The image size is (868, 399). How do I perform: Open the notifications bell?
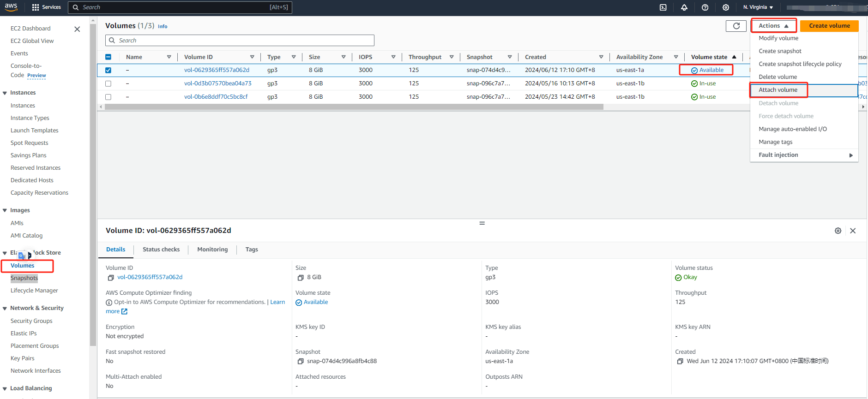(684, 7)
